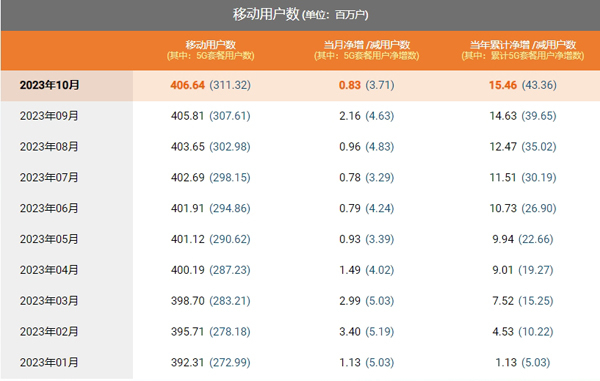
Task: Click the 当年累计净增/减用户数 column header
Action: pyautogui.click(x=523, y=50)
